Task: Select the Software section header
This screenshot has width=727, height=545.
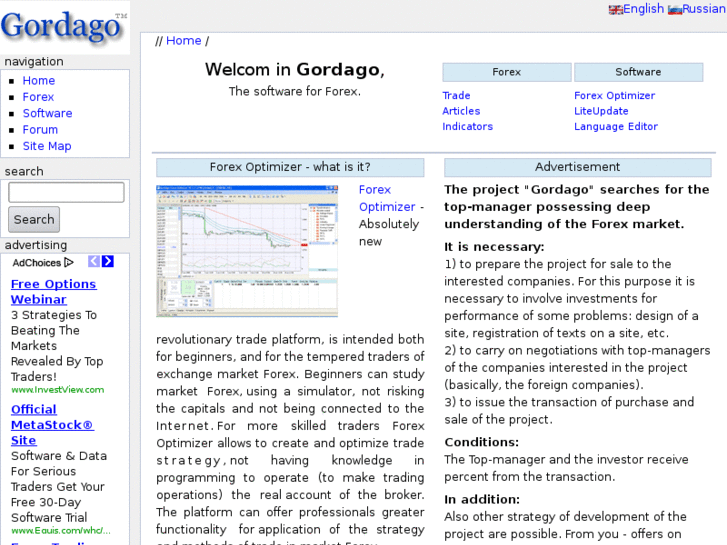Action: (x=638, y=72)
